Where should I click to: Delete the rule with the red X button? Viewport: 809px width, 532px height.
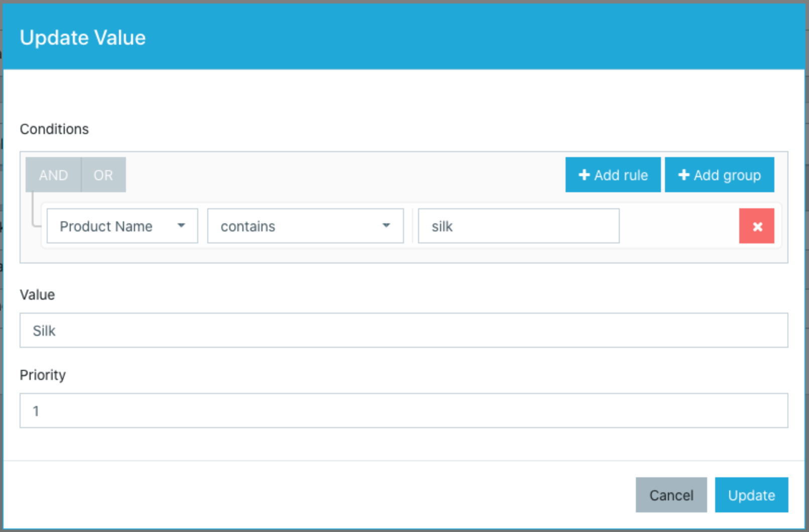[756, 226]
